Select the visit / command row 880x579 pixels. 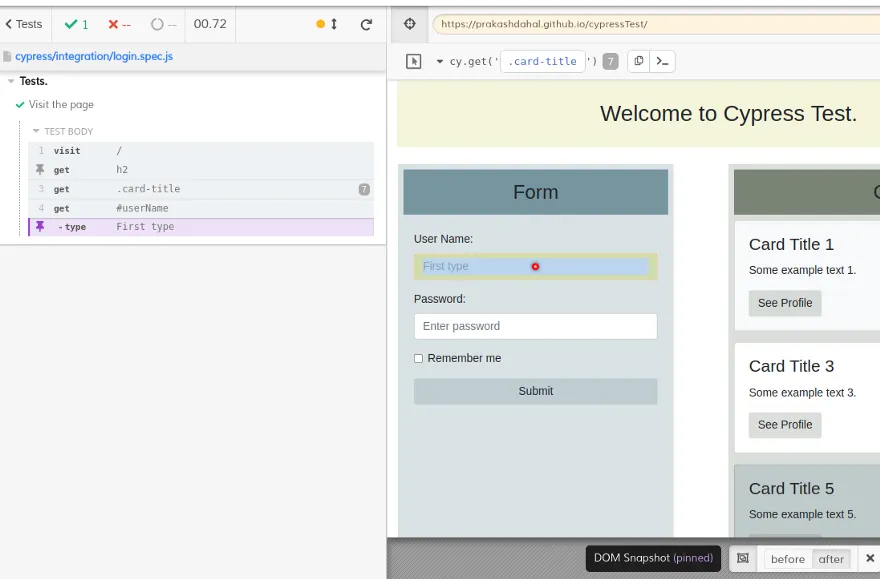201,150
